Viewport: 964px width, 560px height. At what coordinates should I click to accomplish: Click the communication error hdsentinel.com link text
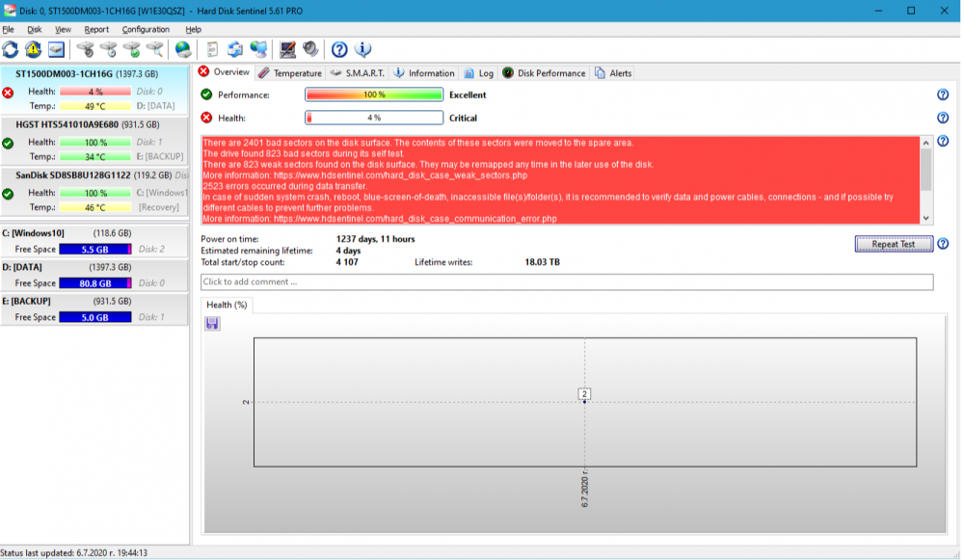(415, 219)
